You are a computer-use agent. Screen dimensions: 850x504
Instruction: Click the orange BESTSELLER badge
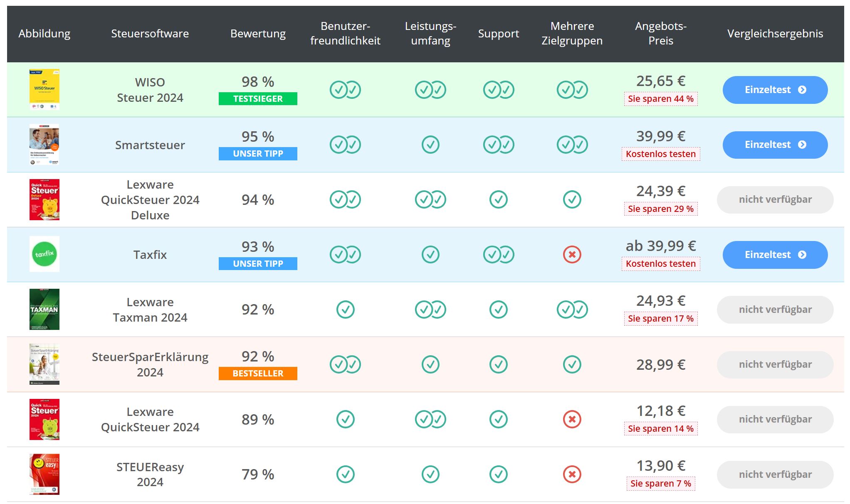click(258, 374)
